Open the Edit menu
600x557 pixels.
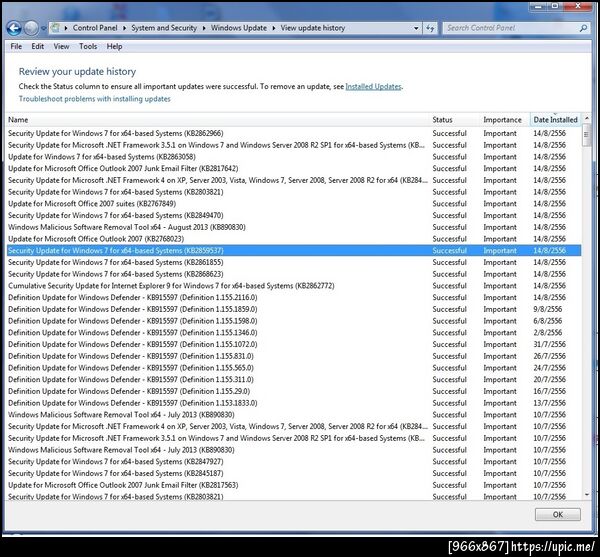point(38,46)
